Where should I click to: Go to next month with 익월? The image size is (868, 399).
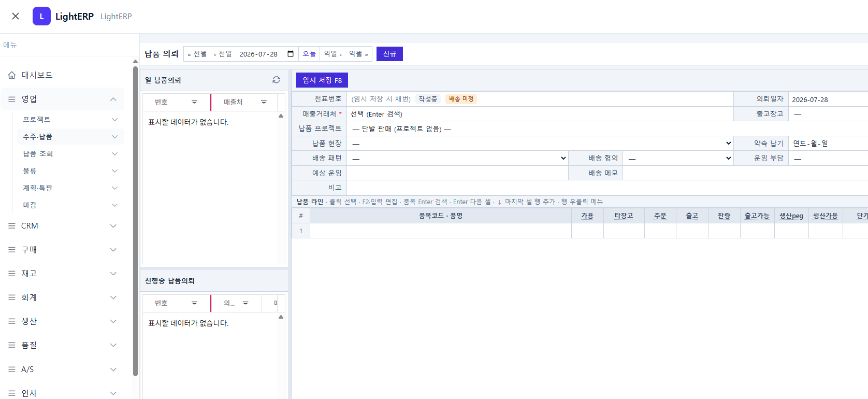(358, 54)
